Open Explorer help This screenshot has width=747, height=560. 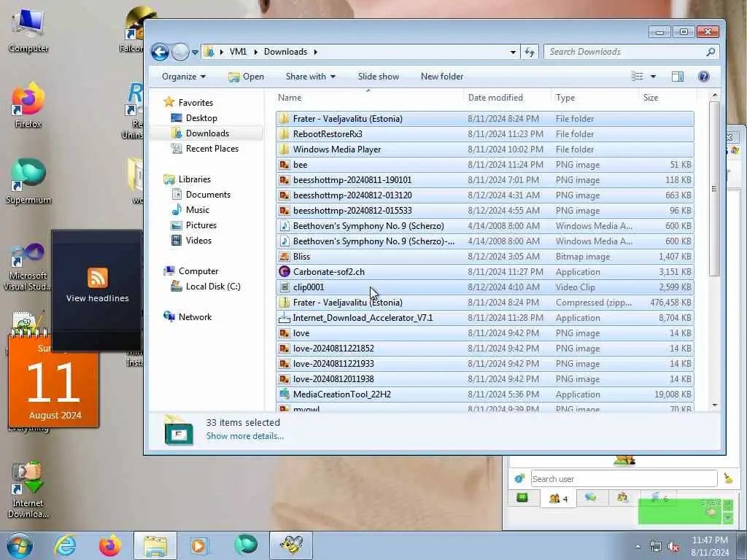(x=704, y=77)
